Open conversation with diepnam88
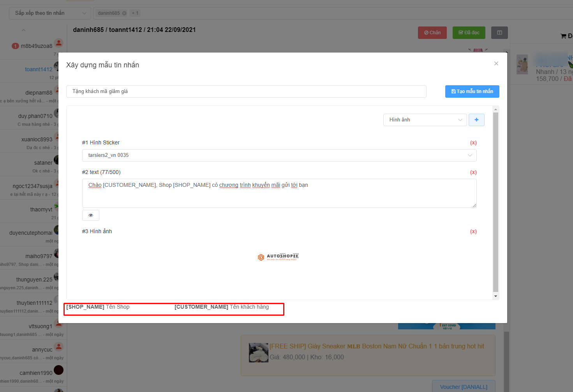573x392 pixels. [x=33, y=95]
